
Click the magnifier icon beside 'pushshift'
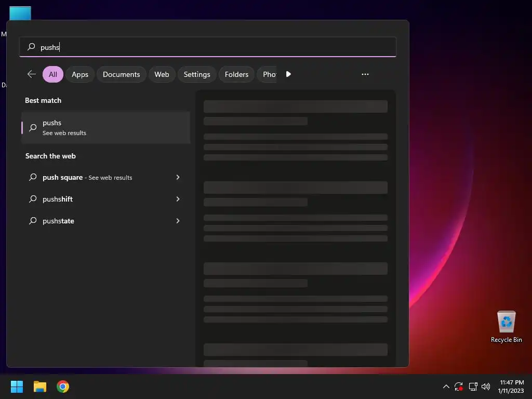point(33,199)
